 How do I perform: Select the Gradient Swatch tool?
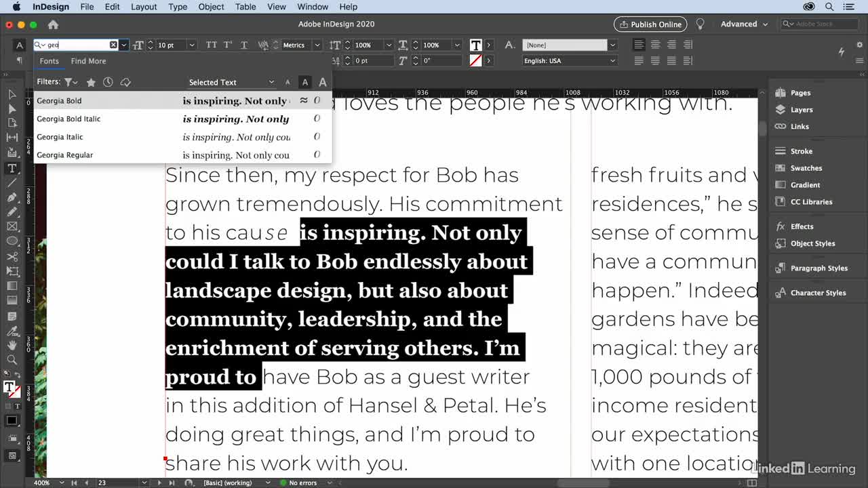coord(12,286)
